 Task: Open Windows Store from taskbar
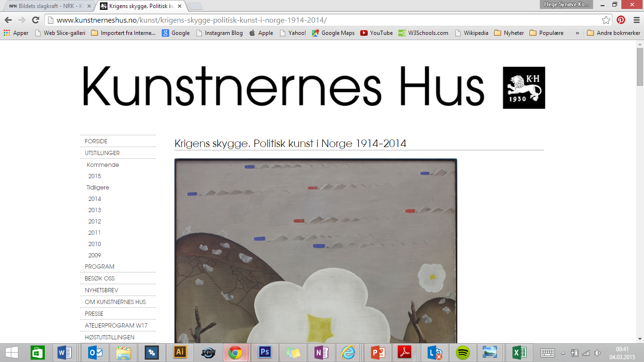coord(38,352)
